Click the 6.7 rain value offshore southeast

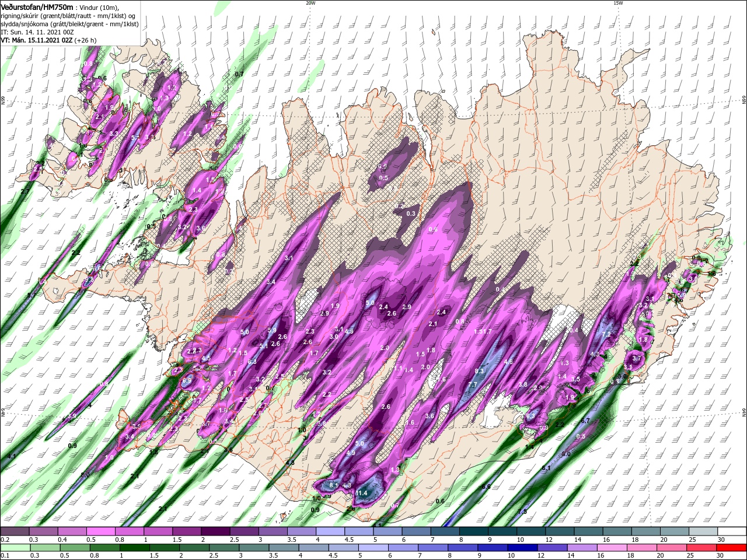click(x=586, y=421)
